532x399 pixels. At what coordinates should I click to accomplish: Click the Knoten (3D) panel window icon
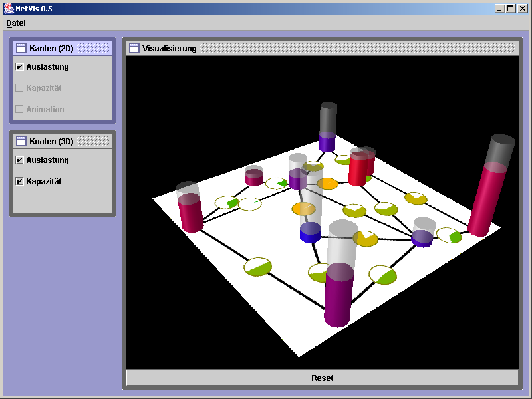21,141
